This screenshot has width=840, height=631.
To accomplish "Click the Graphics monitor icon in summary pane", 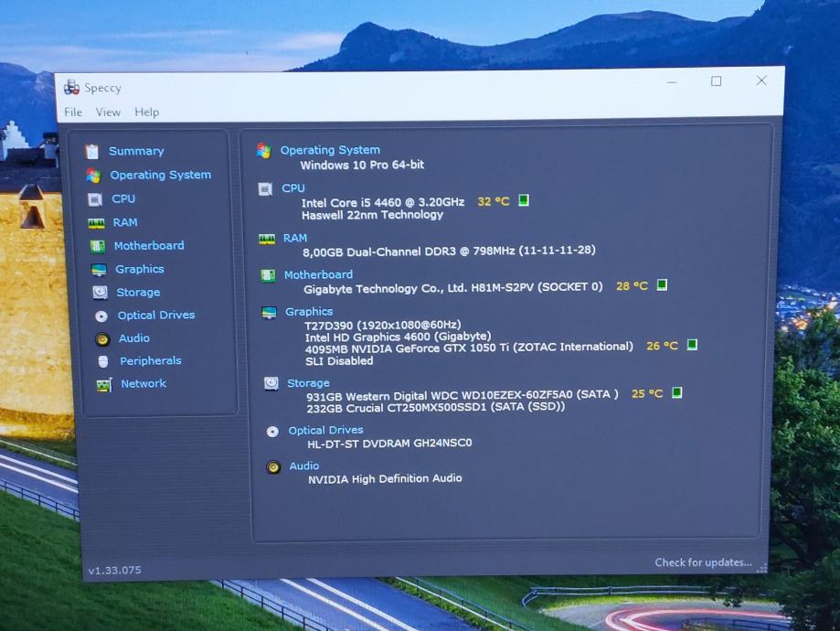I will pyautogui.click(x=269, y=313).
